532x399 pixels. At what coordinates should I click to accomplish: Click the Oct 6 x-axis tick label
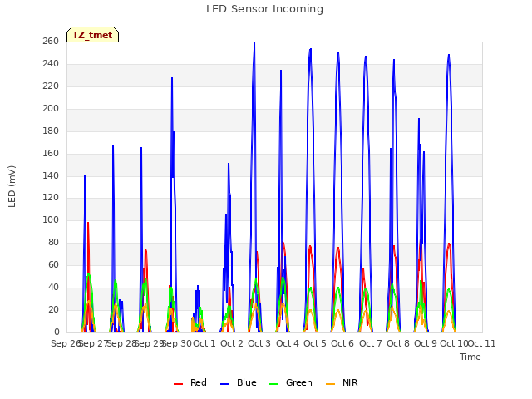(342, 343)
